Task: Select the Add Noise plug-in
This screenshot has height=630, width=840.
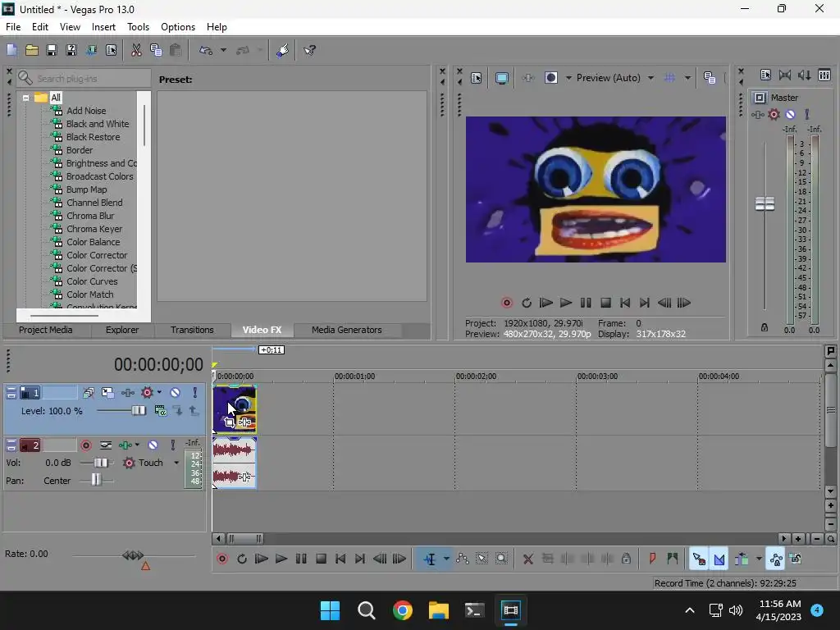Action: click(x=86, y=111)
